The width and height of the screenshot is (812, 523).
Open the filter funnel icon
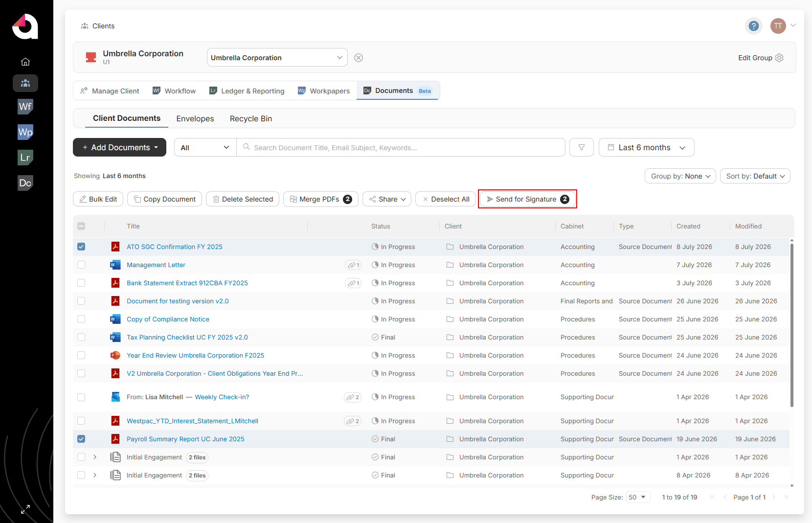pyautogui.click(x=582, y=147)
